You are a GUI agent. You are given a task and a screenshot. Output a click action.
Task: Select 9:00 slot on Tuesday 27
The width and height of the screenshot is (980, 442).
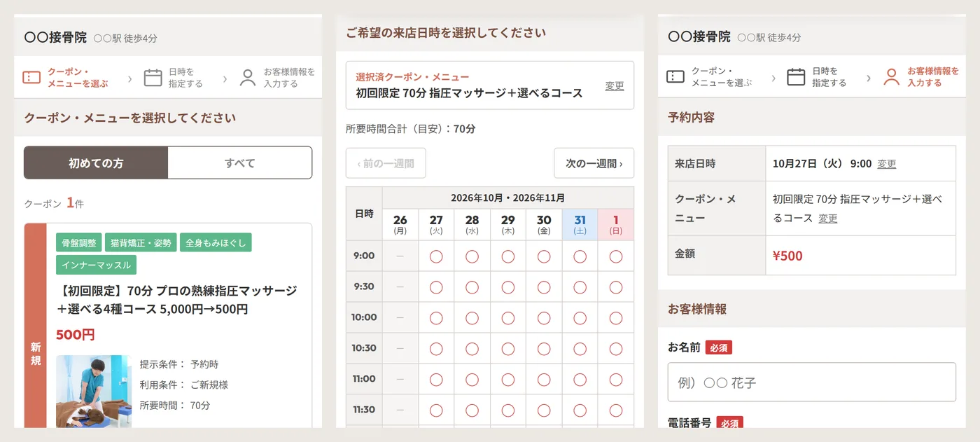tap(436, 256)
